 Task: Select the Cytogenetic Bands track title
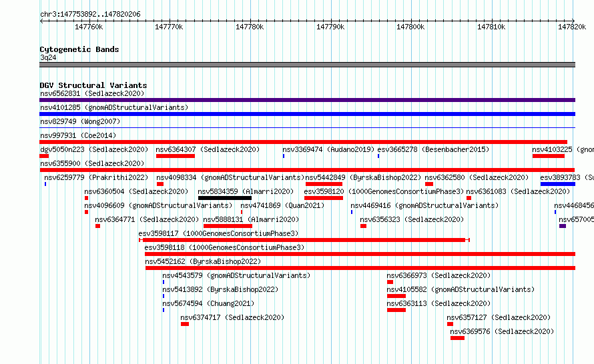[x=79, y=49]
